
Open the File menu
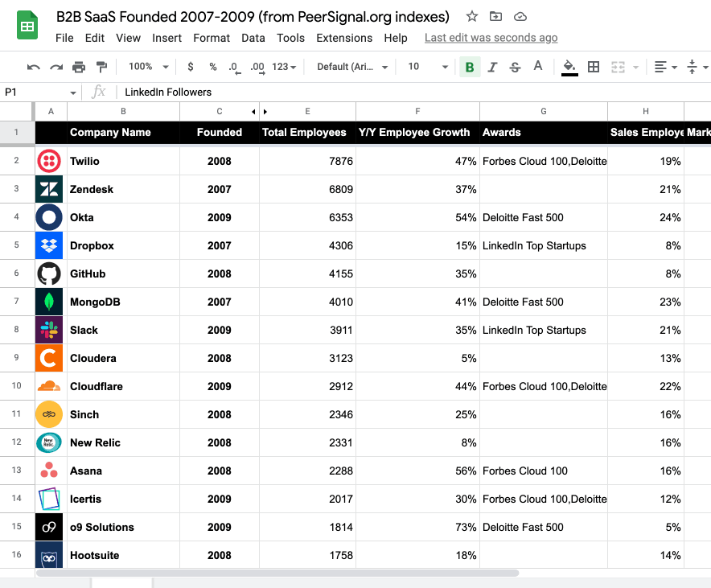64,38
